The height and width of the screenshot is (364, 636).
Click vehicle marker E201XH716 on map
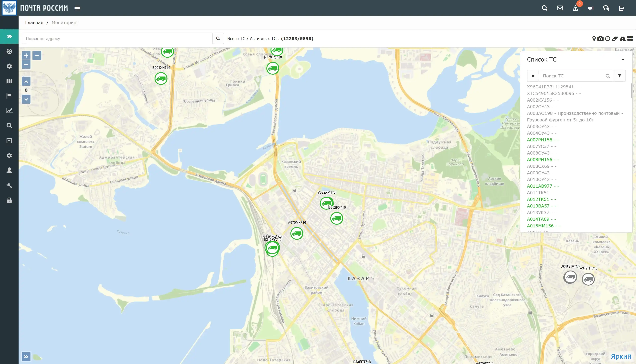161,79
